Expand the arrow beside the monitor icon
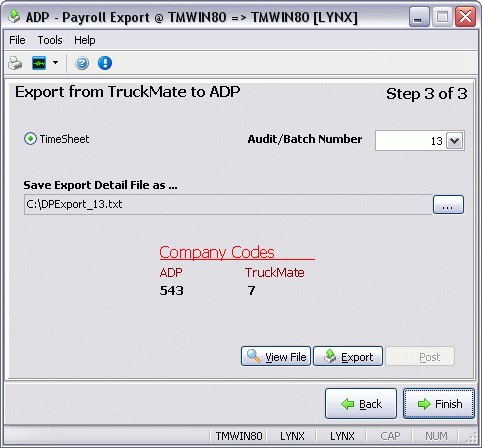 [x=55, y=62]
